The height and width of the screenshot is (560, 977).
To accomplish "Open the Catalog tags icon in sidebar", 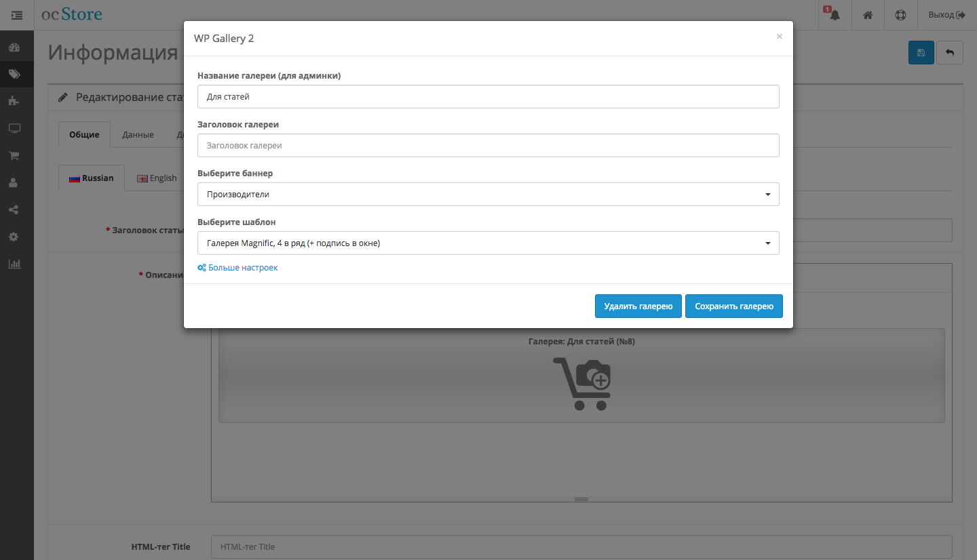I will click(14, 75).
